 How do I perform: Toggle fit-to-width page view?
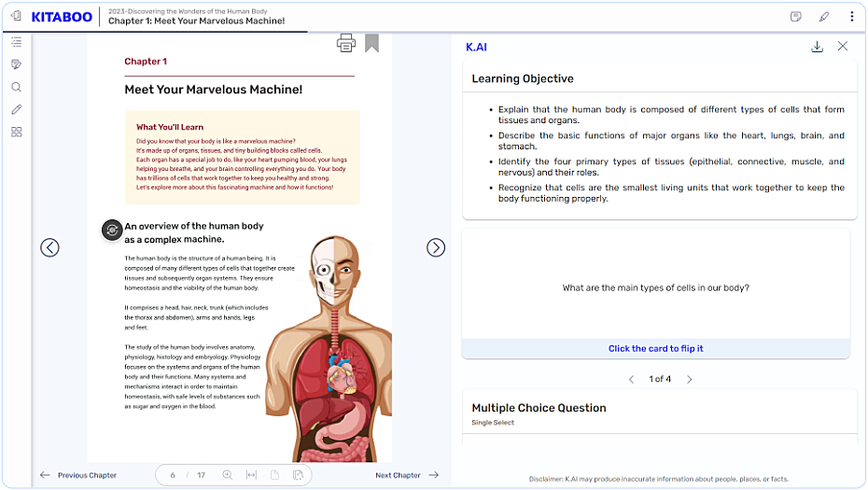(251, 475)
